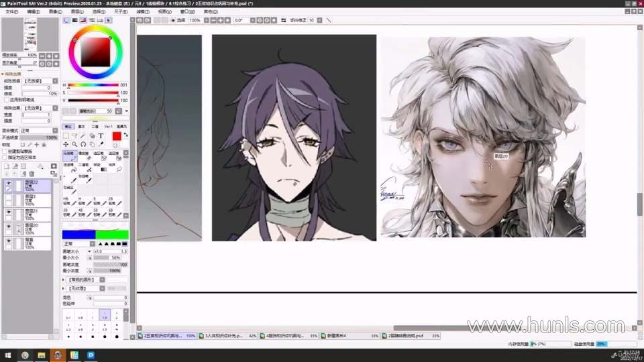Click the Redo arrow in the top toolbar
The image size is (644, 362).
coord(148,20)
